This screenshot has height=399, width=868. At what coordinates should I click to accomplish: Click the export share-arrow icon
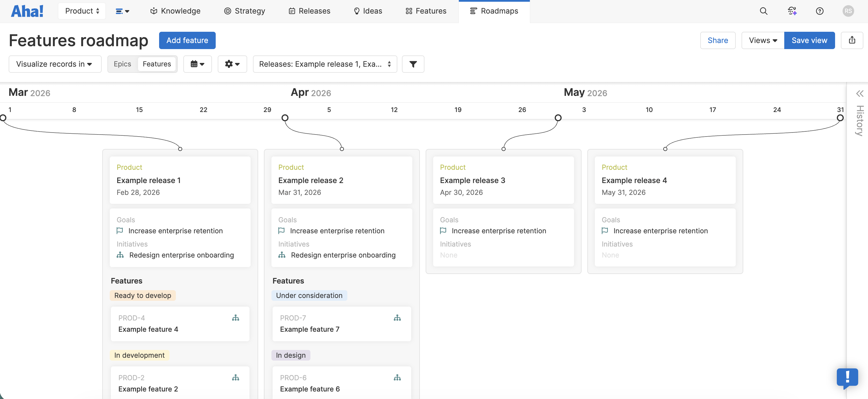(852, 40)
